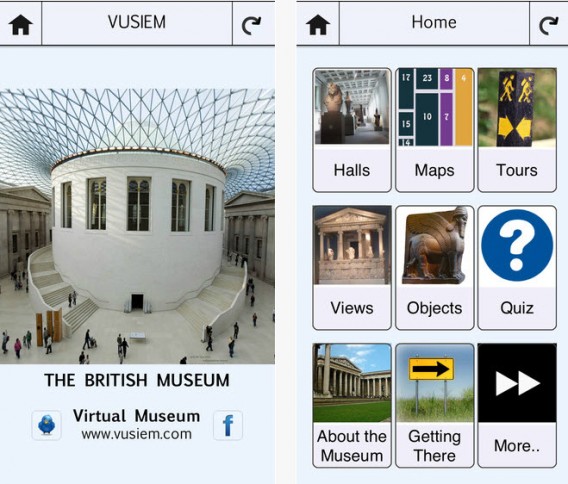This screenshot has height=484, width=568.
Task: Open About the Museum tile
Action: (x=352, y=405)
